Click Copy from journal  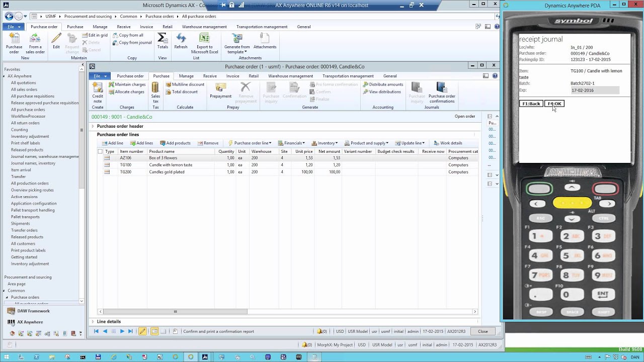point(132,42)
